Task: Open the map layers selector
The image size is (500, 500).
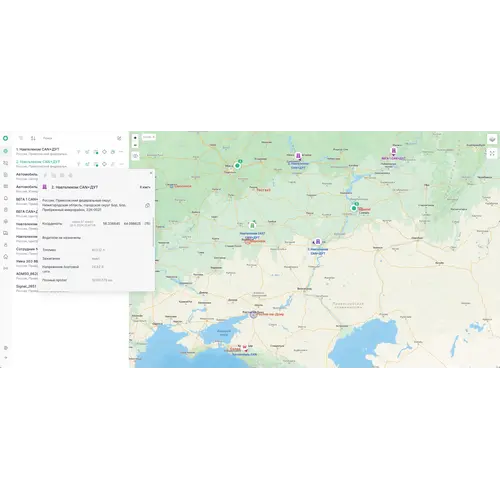Action: (x=492, y=139)
